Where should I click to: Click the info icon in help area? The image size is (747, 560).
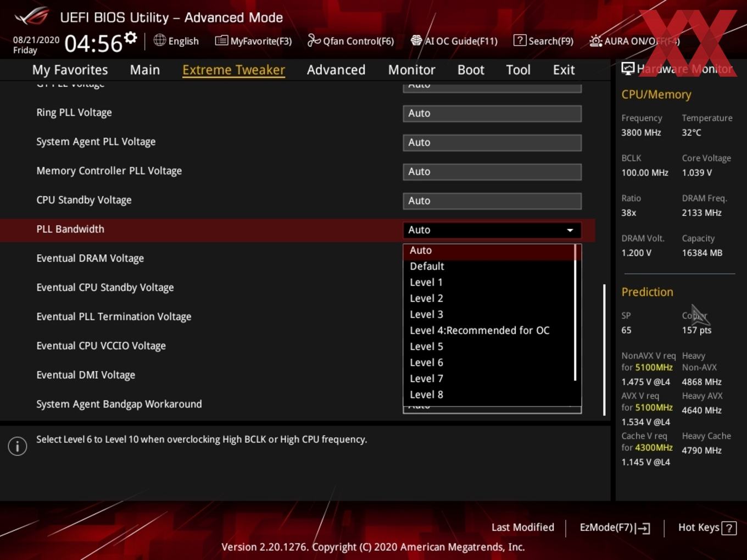(x=18, y=446)
